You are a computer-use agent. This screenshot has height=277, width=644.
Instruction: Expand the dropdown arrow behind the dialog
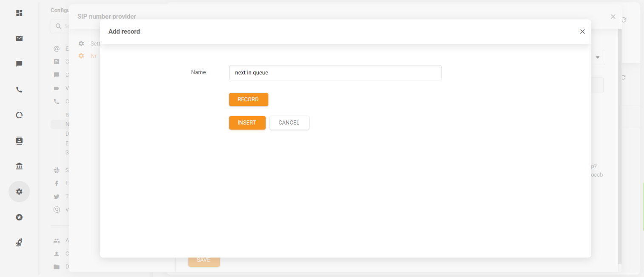(598, 57)
